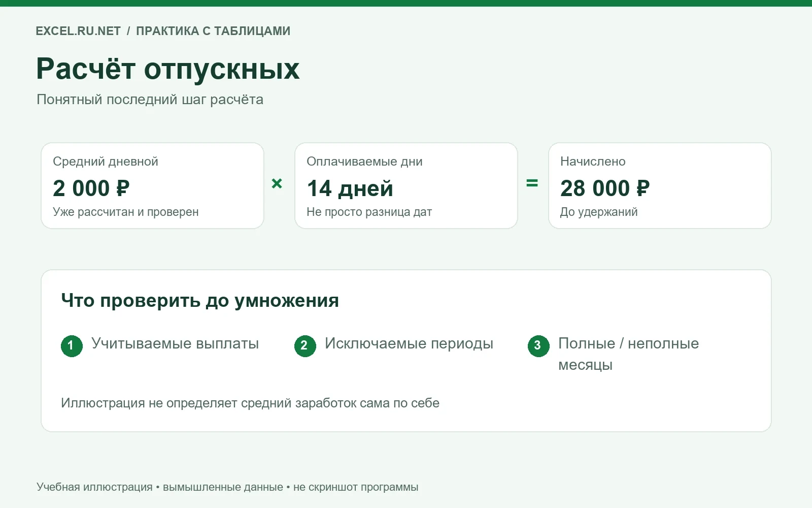The width and height of the screenshot is (812, 508).
Task: Click the green number 1 badge
Action: point(72,346)
